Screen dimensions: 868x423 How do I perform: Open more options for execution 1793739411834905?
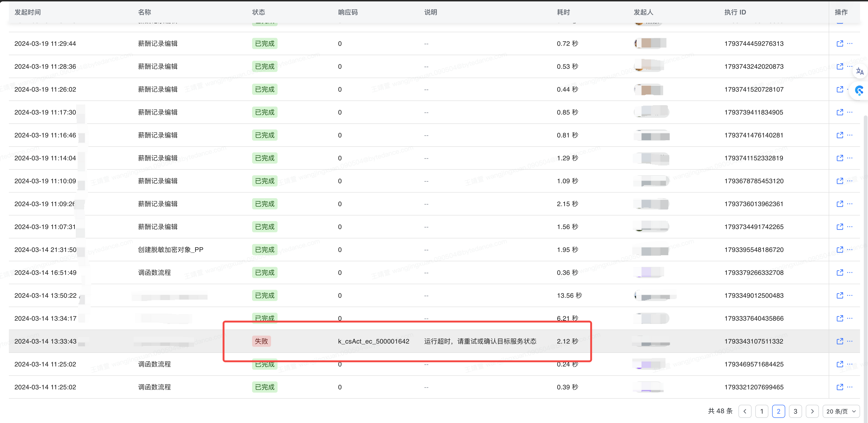pyautogui.click(x=850, y=112)
